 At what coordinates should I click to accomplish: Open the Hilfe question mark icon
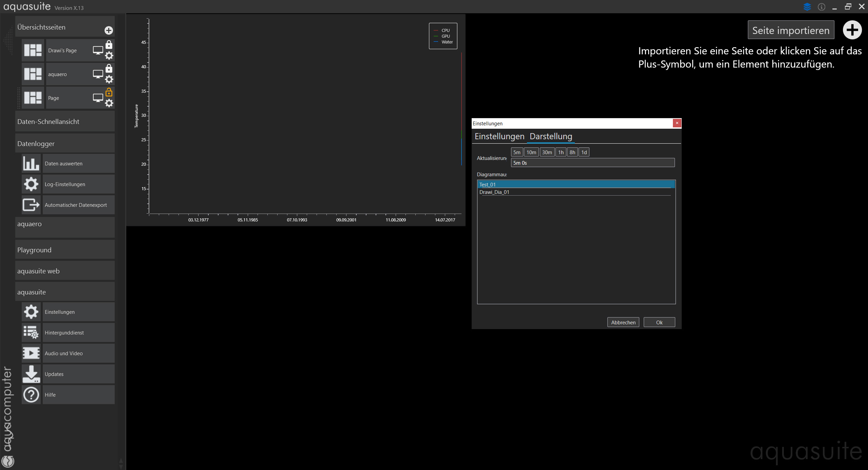point(31,395)
